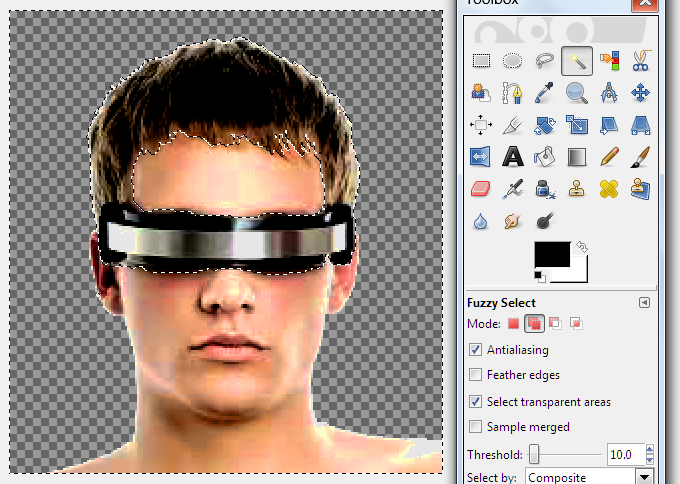Pick the Free Select lasso tool

pyautogui.click(x=544, y=60)
